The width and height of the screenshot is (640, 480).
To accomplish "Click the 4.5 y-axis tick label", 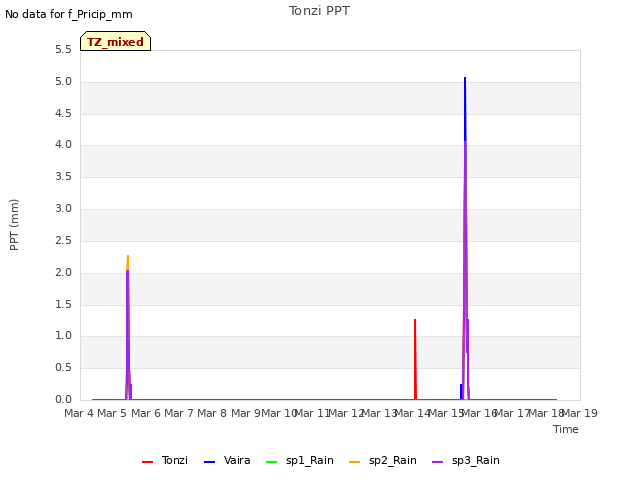I will coord(63,113).
